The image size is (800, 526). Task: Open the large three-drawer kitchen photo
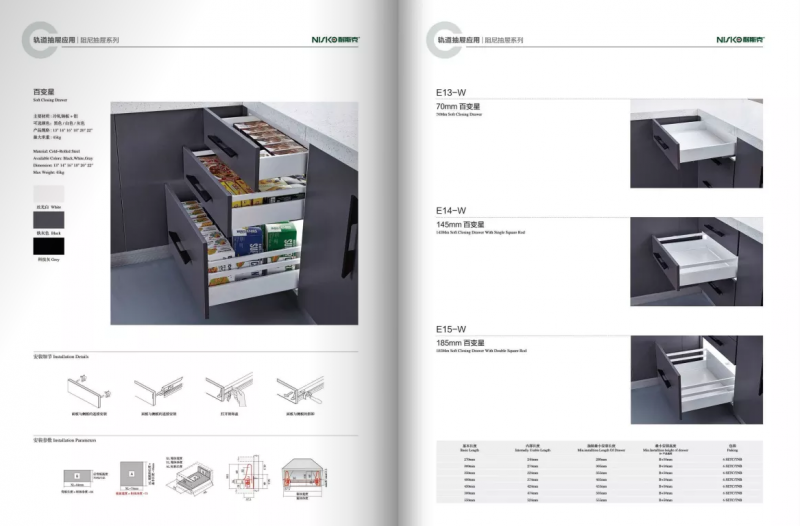[x=234, y=212]
